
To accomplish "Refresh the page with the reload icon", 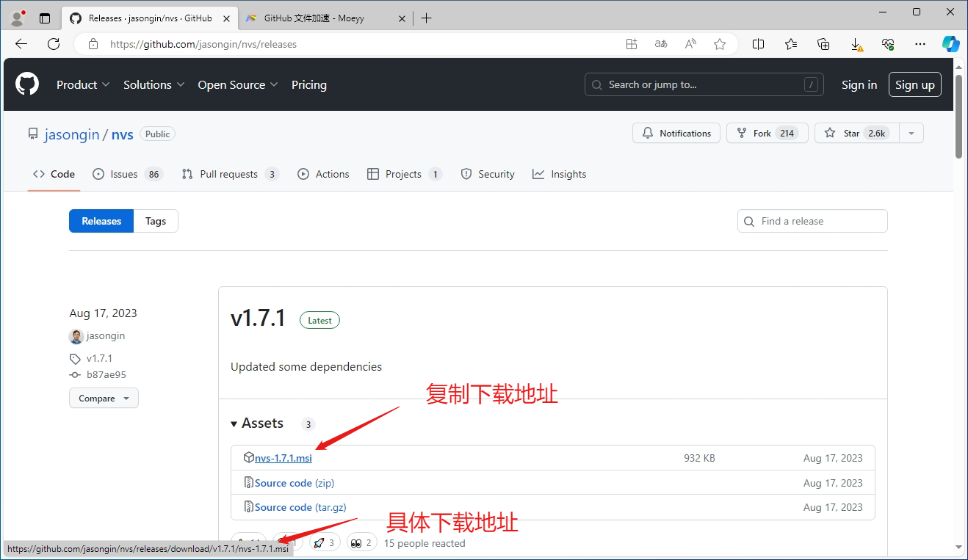I will click(54, 44).
